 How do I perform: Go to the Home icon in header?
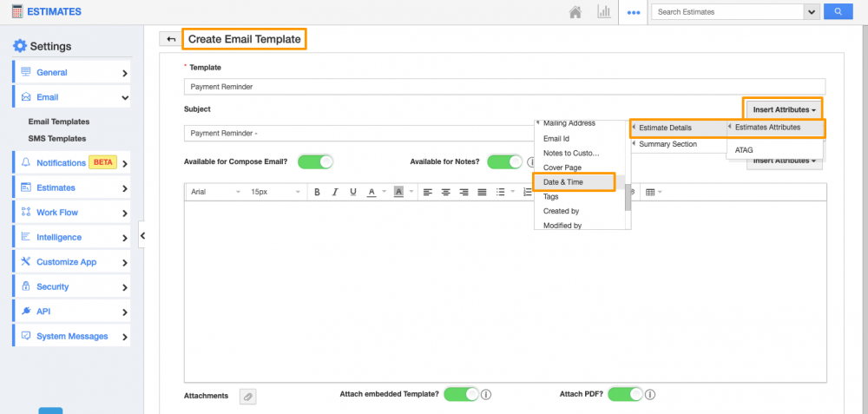tap(575, 12)
